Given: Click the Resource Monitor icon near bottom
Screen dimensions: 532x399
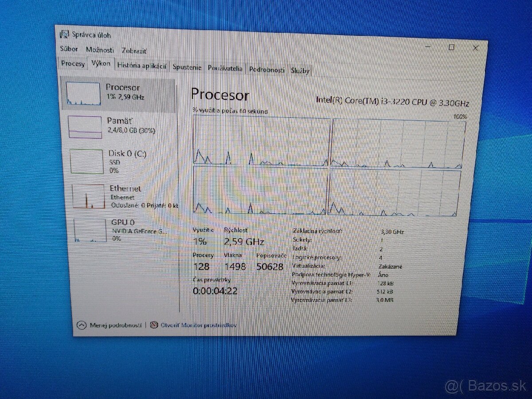Looking at the screenshot, I should click(154, 324).
